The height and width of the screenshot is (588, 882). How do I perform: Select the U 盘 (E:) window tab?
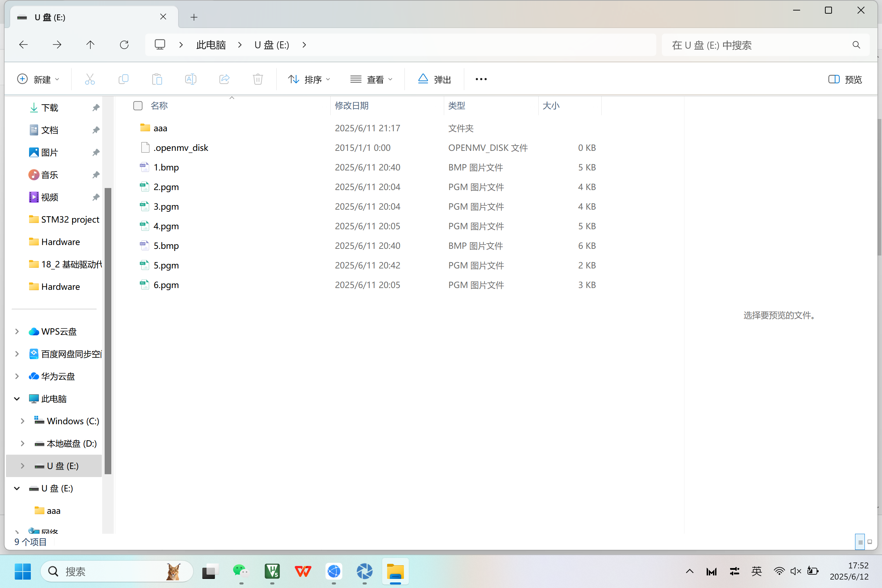pyautogui.click(x=94, y=17)
